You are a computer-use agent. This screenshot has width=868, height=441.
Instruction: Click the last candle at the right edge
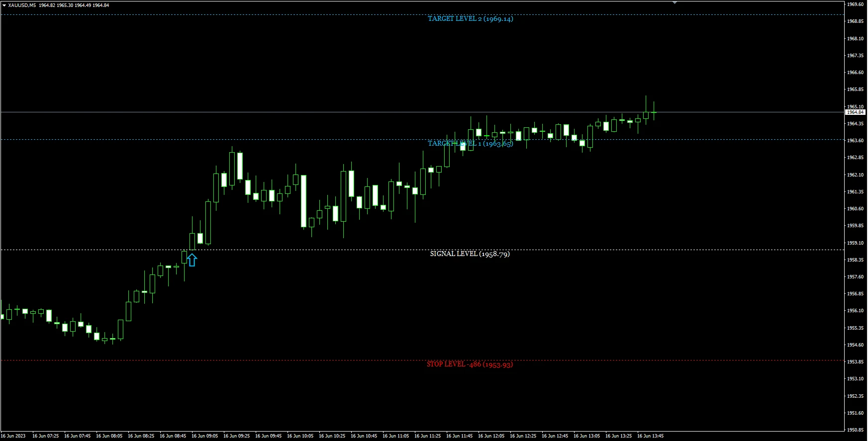[x=654, y=112]
